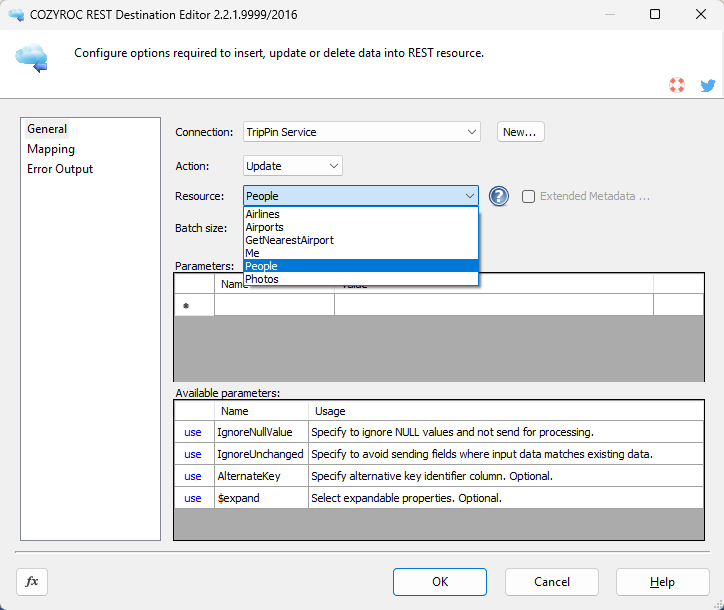Click use link for AlternateKey

click(193, 476)
